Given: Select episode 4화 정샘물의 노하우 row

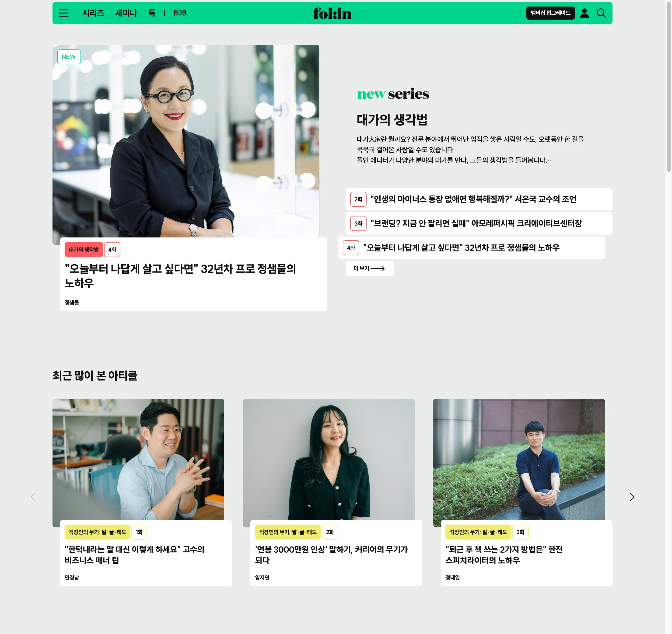Looking at the screenshot, I should (471, 248).
